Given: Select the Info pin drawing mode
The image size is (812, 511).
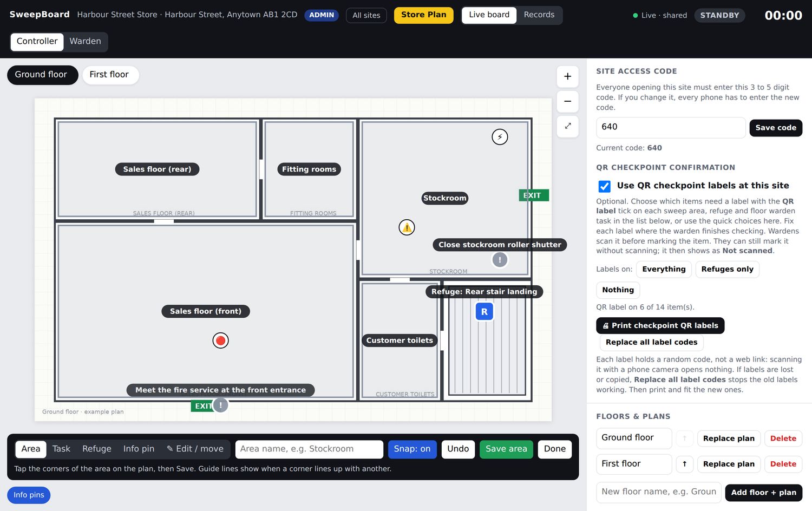Looking at the screenshot, I should [139, 449].
